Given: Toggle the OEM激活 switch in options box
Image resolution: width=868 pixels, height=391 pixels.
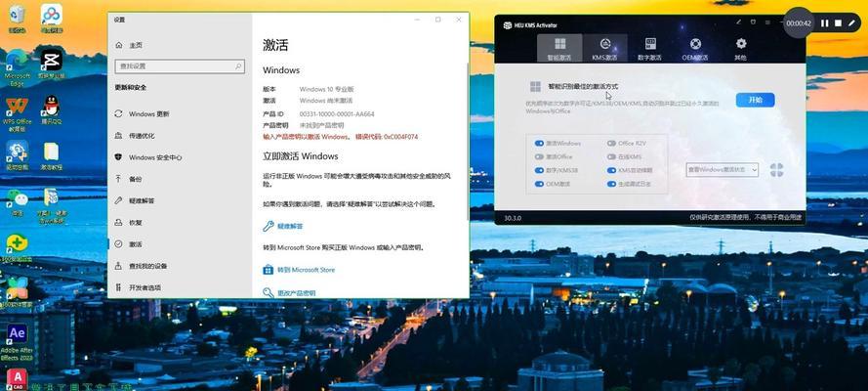Looking at the screenshot, I should (x=539, y=184).
